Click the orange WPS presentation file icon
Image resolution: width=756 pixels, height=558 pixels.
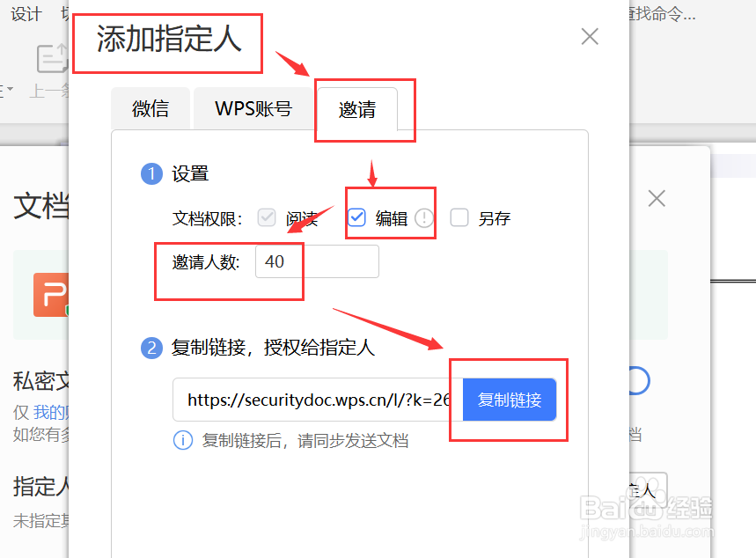click(x=51, y=295)
